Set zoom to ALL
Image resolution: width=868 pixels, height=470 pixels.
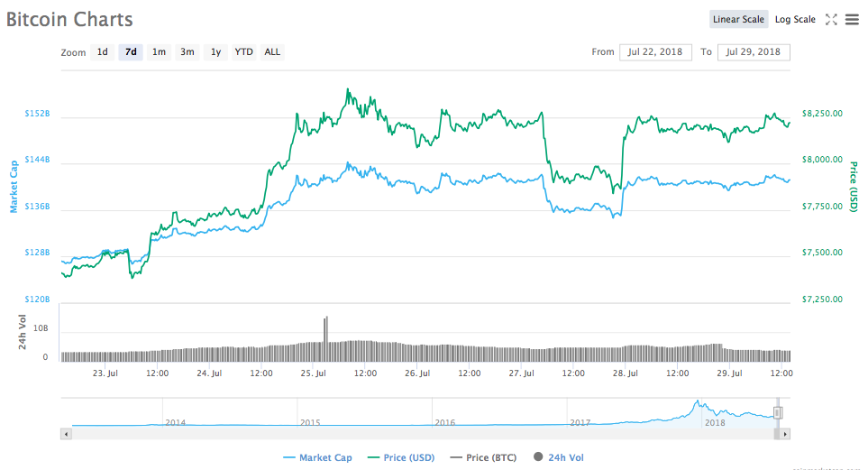pos(272,52)
